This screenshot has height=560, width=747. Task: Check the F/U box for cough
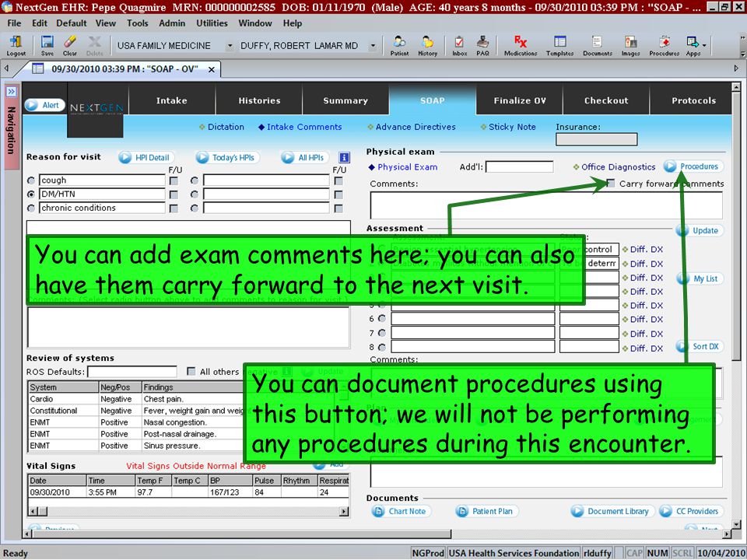pyautogui.click(x=174, y=181)
